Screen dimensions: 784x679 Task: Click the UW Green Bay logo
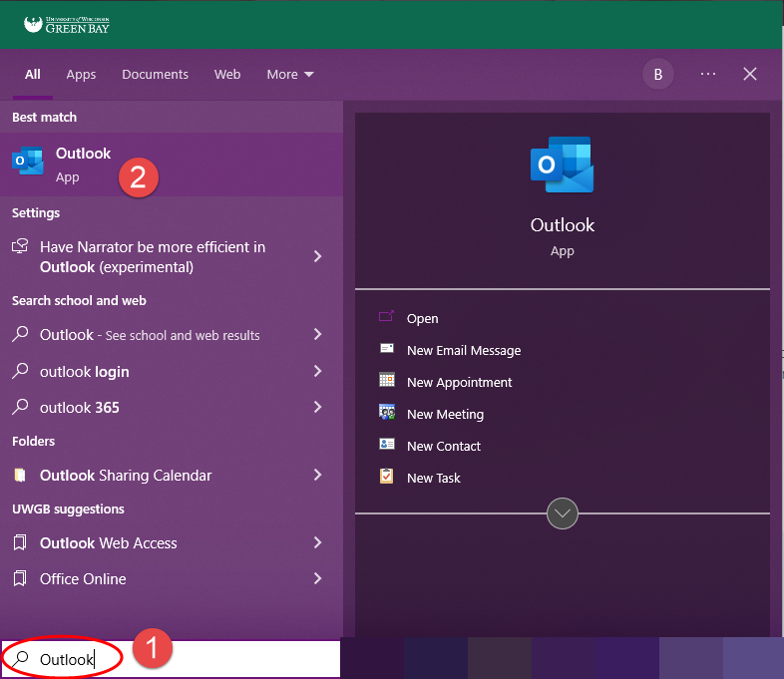click(x=67, y=25)
